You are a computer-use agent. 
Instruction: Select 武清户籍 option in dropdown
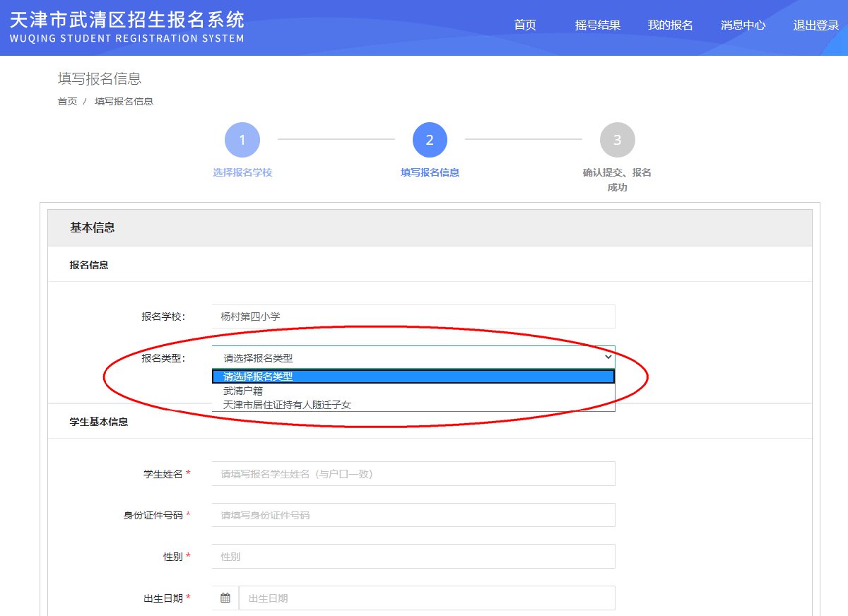[x=243, y=391]
